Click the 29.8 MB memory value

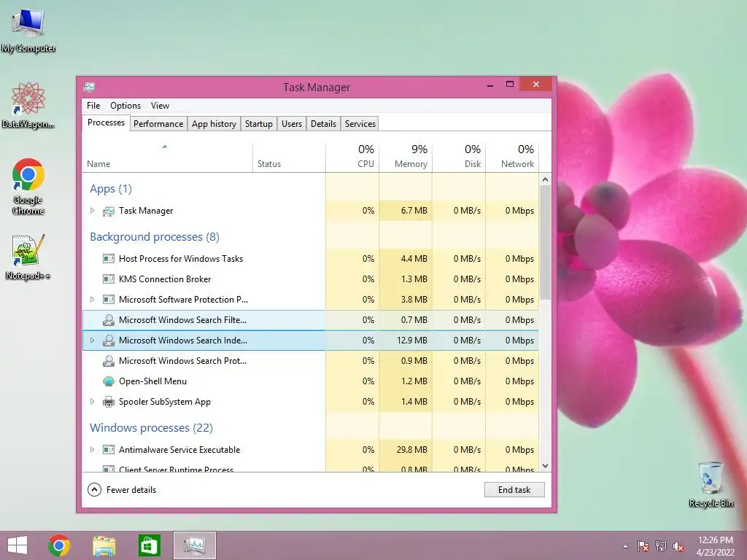(x=411, y=449)
